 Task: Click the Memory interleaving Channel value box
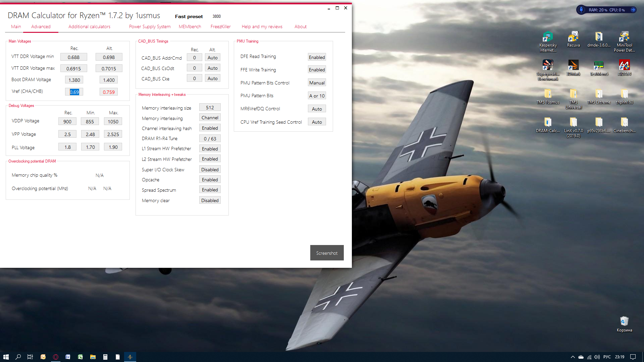(x=210, y=118)
